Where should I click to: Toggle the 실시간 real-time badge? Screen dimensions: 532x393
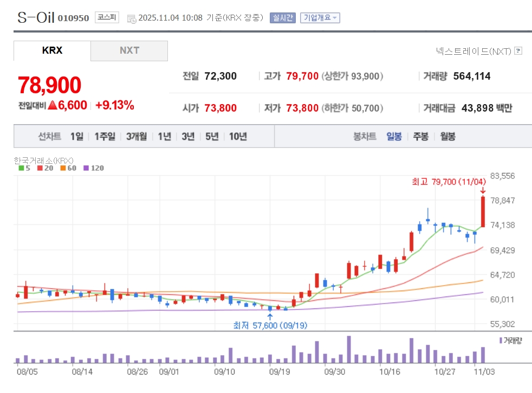(282, 18)
